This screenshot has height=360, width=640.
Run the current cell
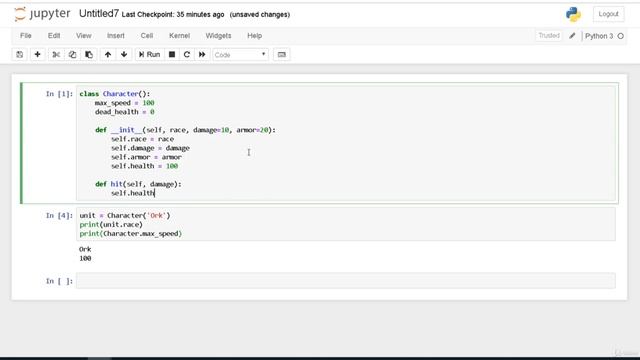pyautogui.click(x=149, y=54)
